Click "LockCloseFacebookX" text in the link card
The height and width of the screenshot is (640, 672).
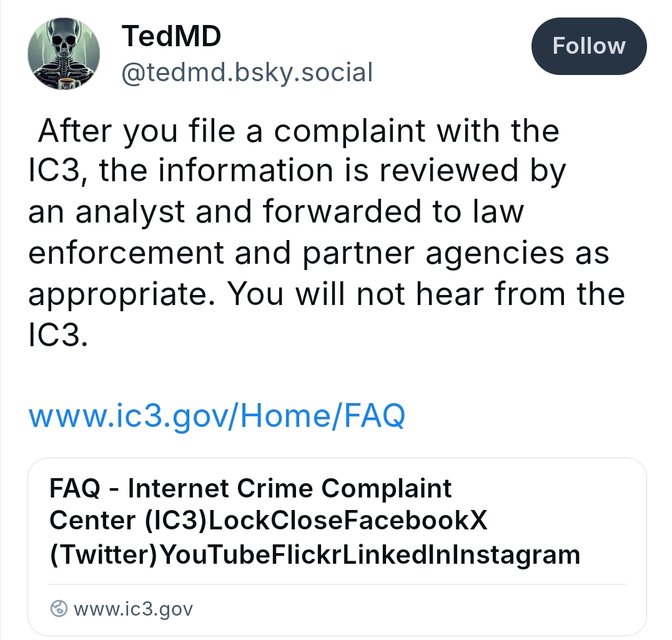point(347,521)
